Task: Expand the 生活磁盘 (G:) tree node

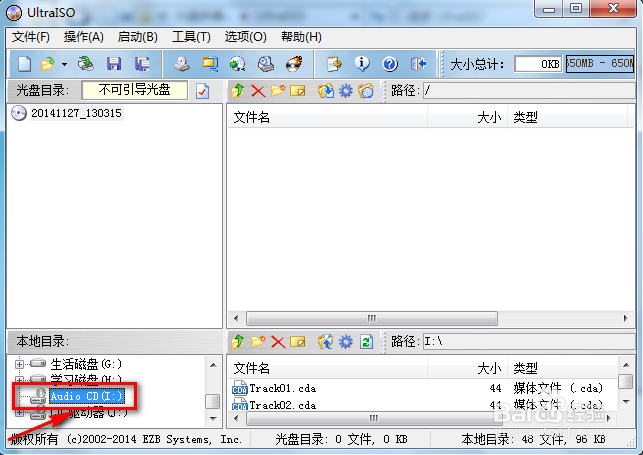Action: click(x=19, y=364)
